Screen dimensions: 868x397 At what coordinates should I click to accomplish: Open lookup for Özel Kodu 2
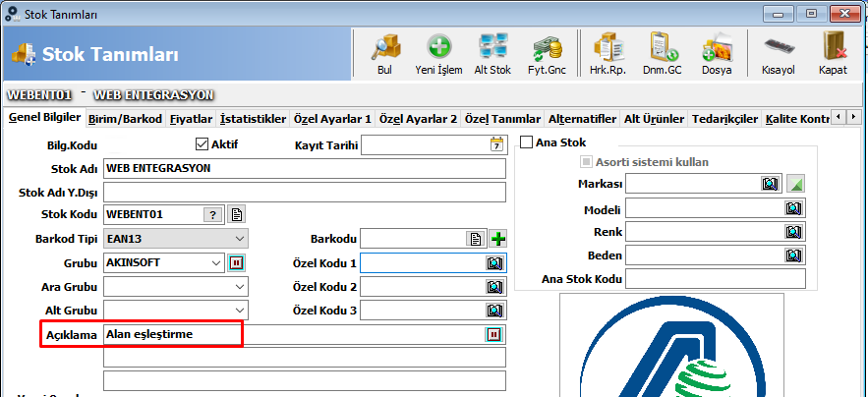point(493,287)
